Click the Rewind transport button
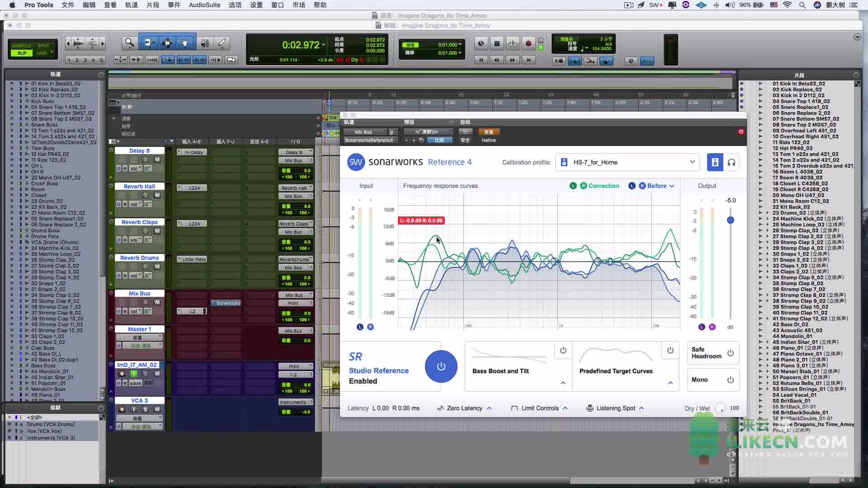Image resolution: width=868 pixels, height=488 pixels. coord(496,60)
